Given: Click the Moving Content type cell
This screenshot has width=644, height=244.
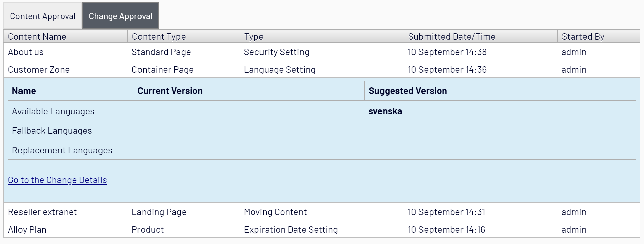Looking at the screenshot, I should tap(275, 212).
